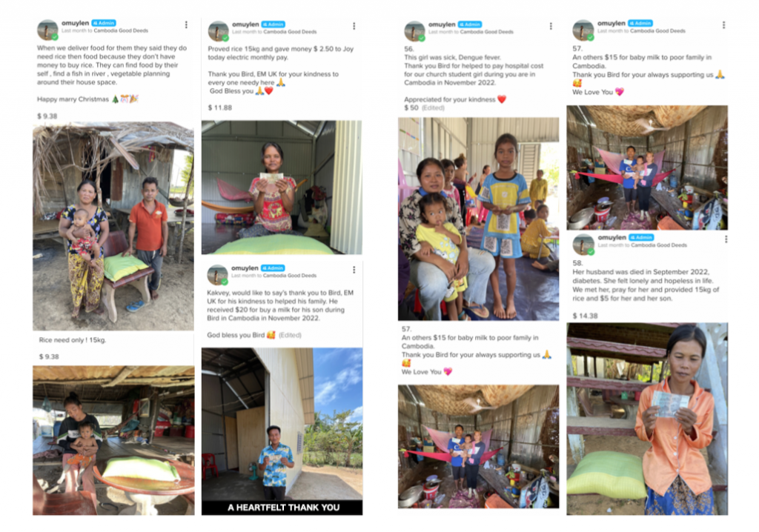Open three-dot menu on post 58 about husband's death

[x=726, y=239]
